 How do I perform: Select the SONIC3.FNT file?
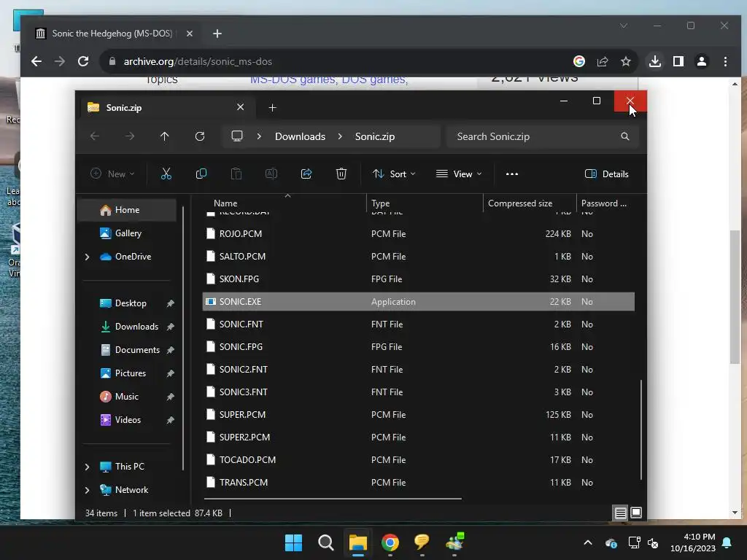click(418, 392)
